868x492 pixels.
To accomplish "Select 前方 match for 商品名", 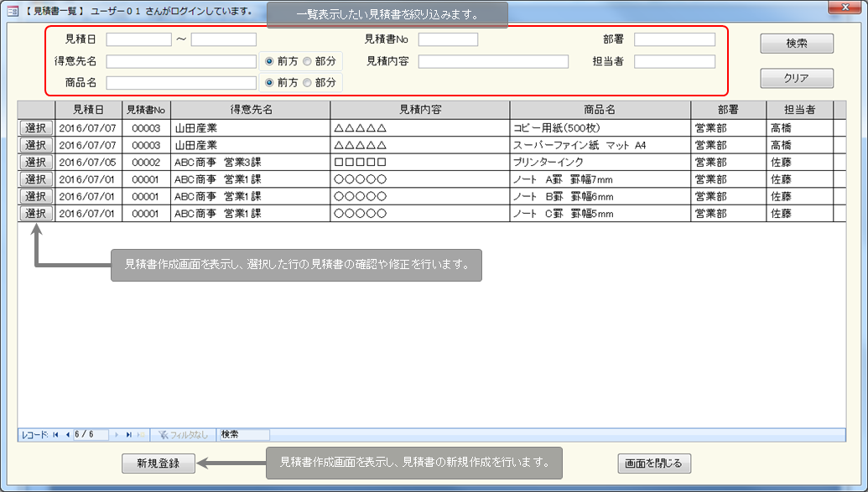I will [269, 83].
